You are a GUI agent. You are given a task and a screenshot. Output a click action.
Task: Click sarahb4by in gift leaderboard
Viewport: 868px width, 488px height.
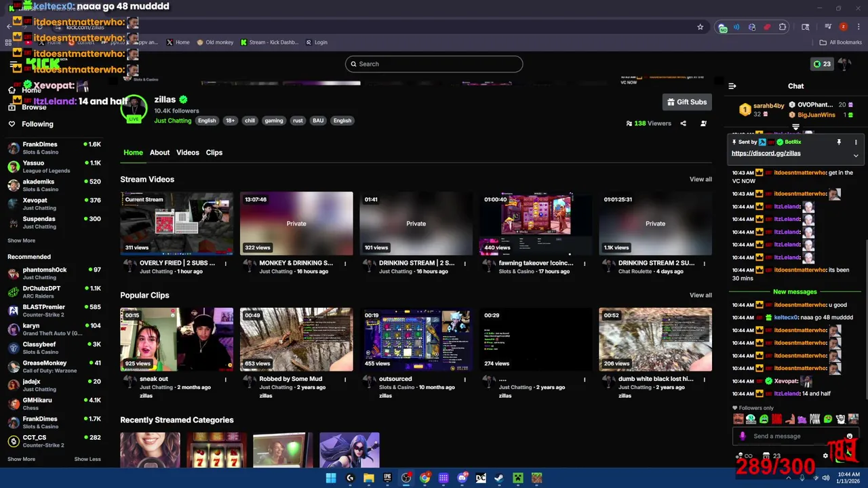(x=768, y=106)
